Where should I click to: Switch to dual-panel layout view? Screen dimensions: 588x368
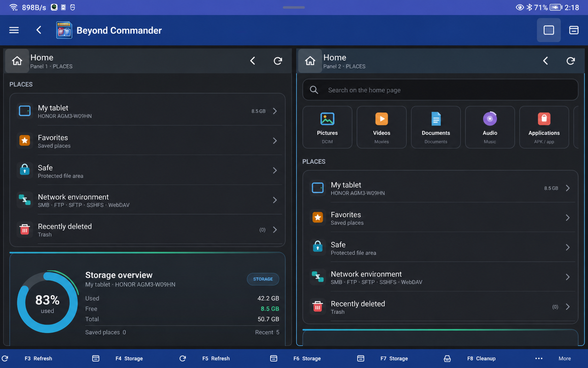point(574,30)
